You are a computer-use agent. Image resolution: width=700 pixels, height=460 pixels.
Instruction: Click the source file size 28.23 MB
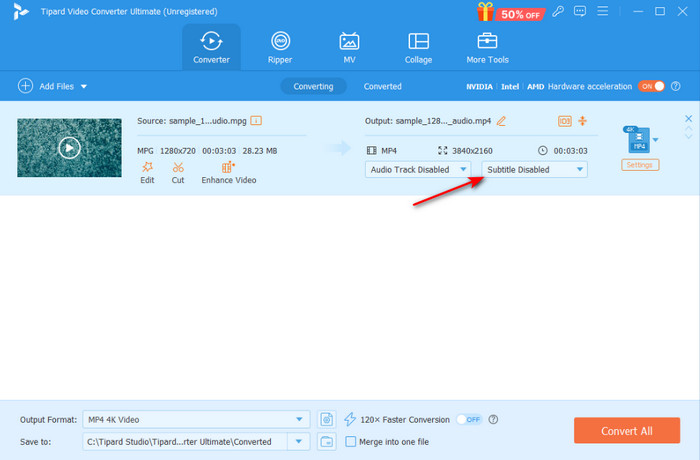tap(260, 151)
